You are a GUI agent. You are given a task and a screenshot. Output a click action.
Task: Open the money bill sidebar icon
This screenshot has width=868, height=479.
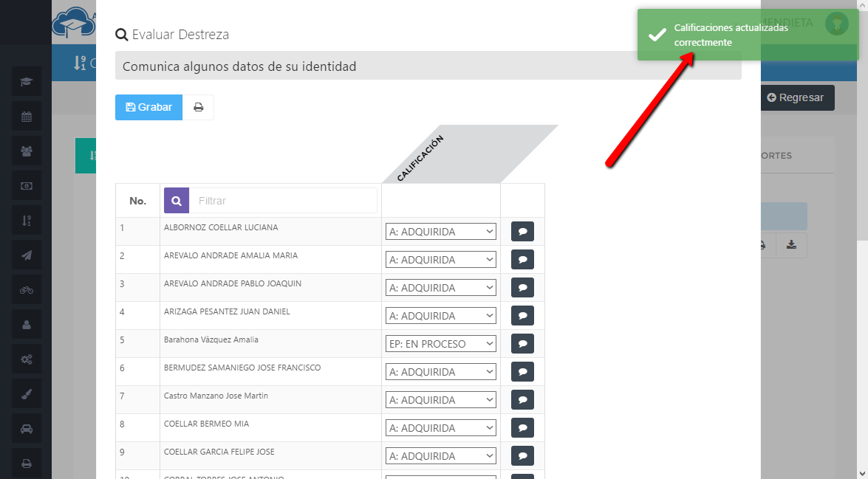pos(27,186)
